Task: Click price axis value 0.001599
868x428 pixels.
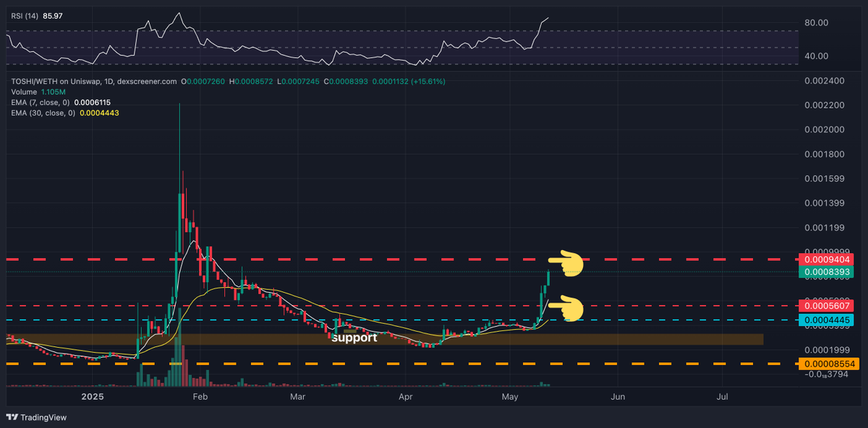Action: (824, 179)
